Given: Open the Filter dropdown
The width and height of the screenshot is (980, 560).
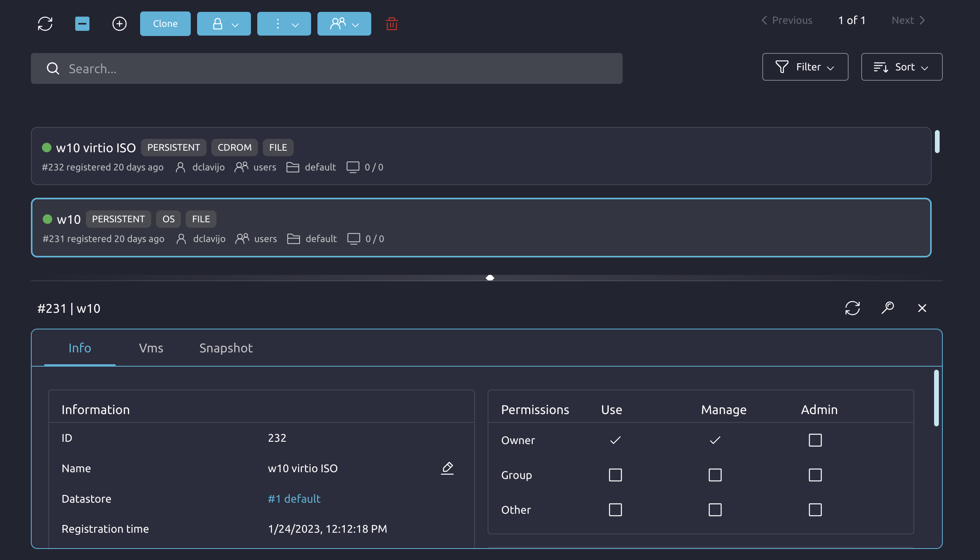Looking at the screenshot, I should 805,67.
